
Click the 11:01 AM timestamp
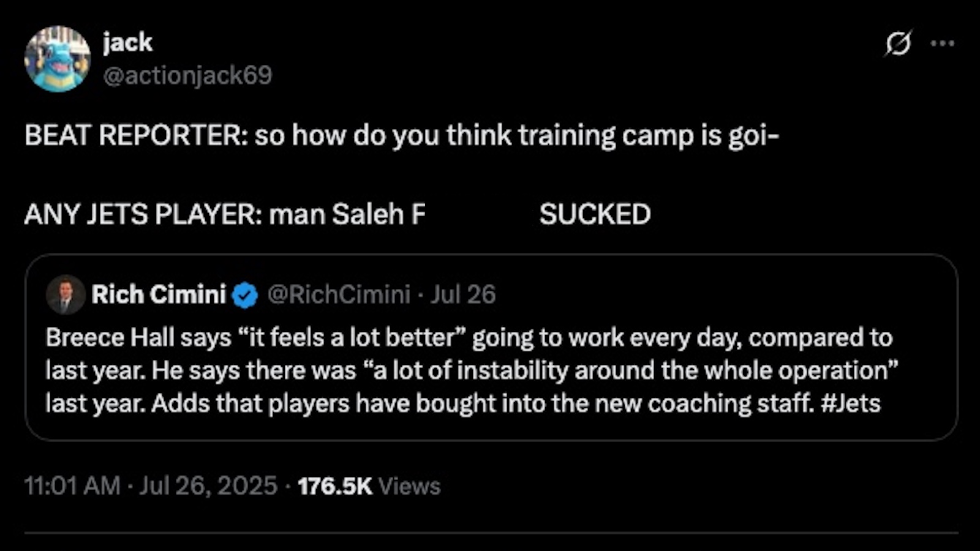click(x=72, y=486)
